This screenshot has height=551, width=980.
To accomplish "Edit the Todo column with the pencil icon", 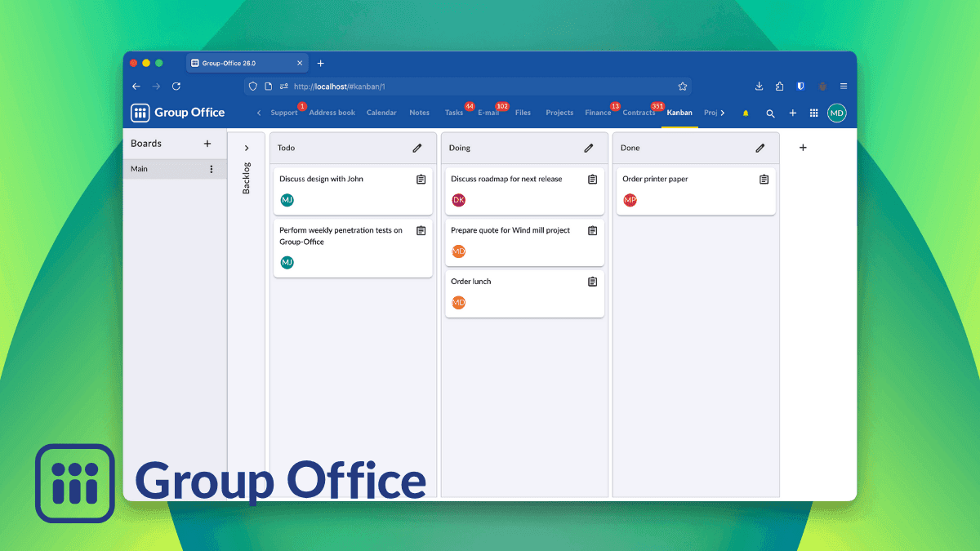I will point(418,148).
